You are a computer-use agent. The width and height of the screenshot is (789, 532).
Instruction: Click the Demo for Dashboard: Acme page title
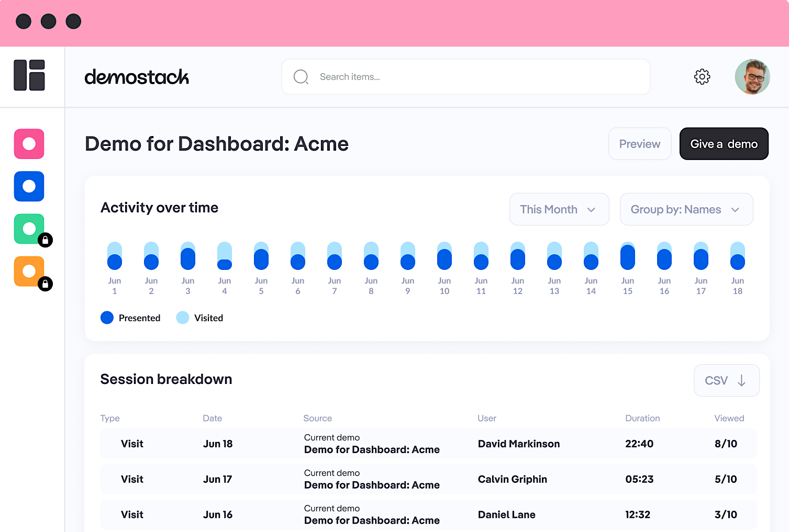(217, 144)
